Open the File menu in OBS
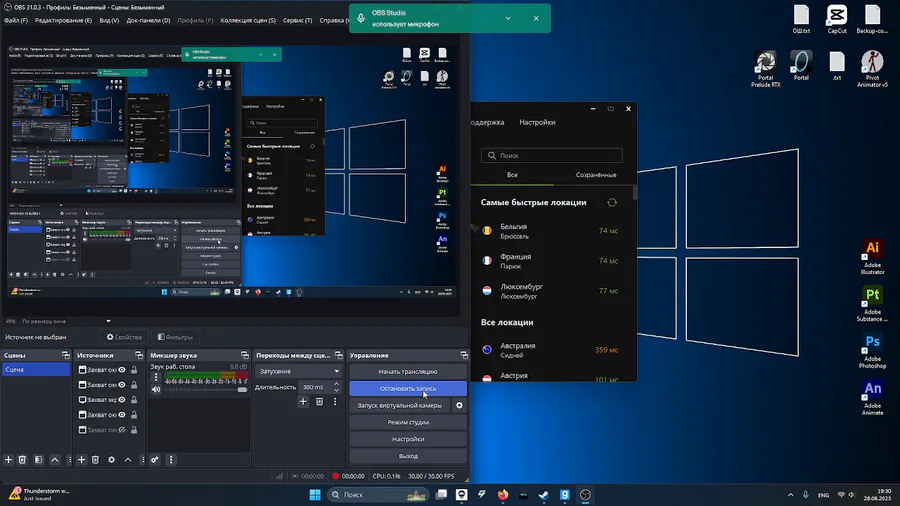This screenshot has height=506, width=900. [x=15, y=20]
